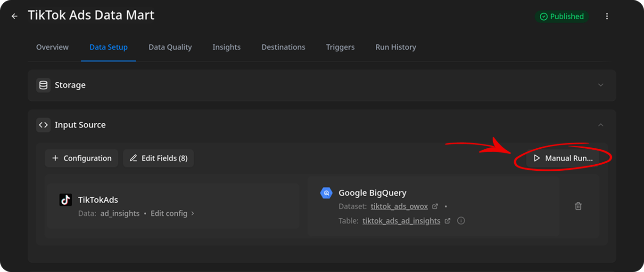This screenshot has height=272, width=644.
Task: View the Run History tab
Action: (396, 47)
